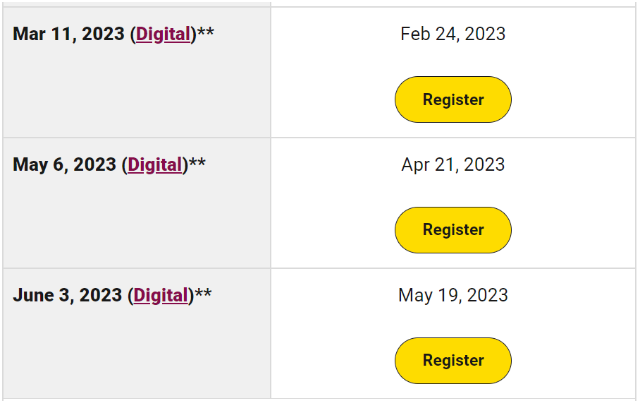639x403 pixels.
Task: Click the bold 'Mar 11' date text
Action: pyautogui.click(x=44, y=34)
